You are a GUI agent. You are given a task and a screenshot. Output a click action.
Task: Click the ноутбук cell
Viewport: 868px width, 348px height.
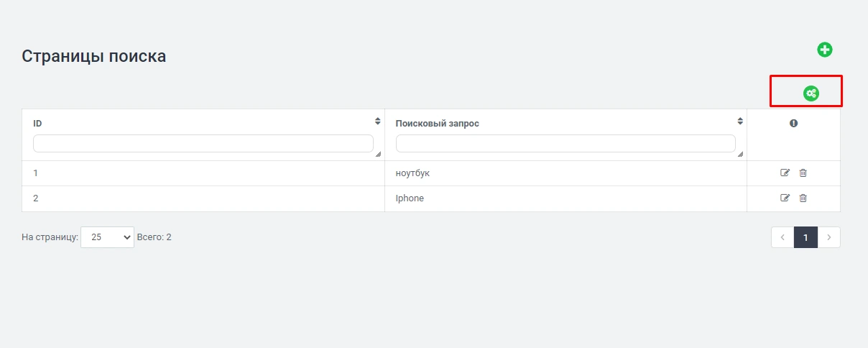tap(412, 173)
